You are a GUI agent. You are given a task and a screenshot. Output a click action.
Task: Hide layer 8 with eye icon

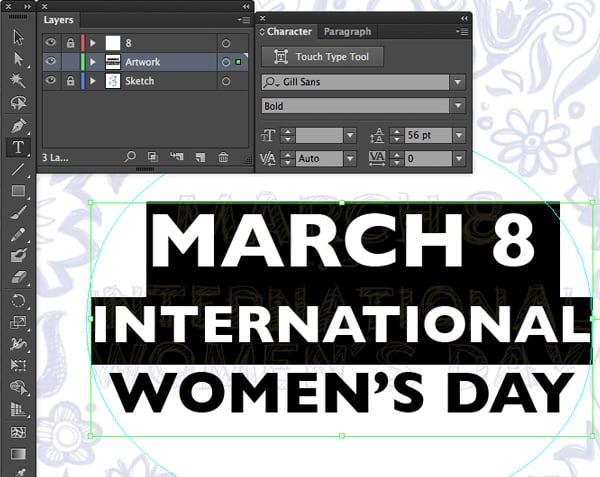coord(51,42)
